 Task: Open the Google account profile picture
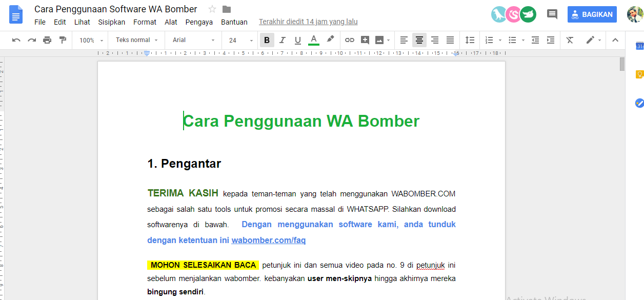635,14
